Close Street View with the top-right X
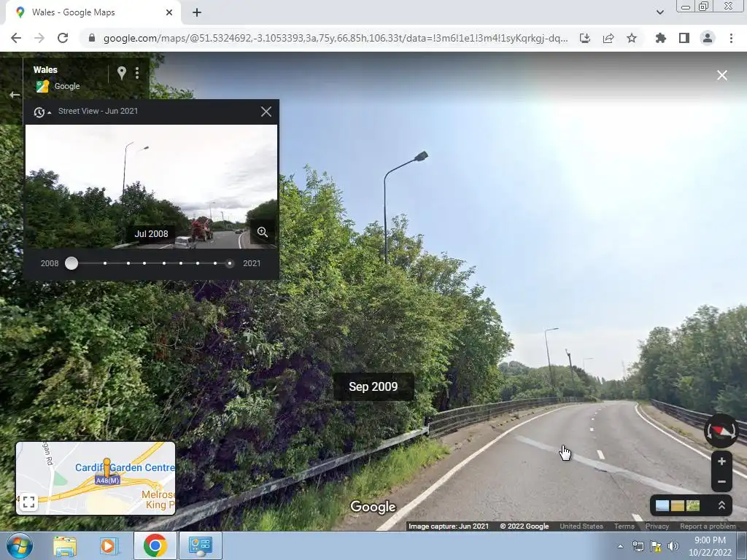Viewport: 747px width, 560px height. point(721,75)
